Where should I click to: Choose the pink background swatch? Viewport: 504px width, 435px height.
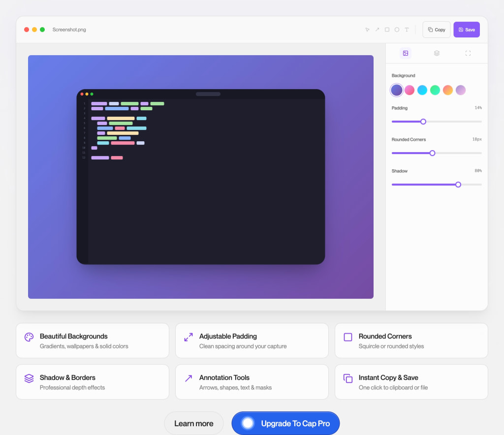(409, 90)
